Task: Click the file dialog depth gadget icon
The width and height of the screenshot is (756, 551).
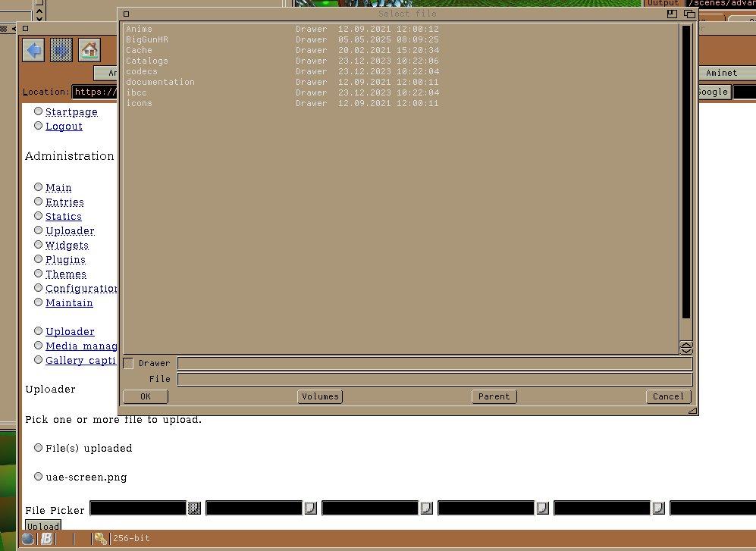Action: click(x=689, y=14)
